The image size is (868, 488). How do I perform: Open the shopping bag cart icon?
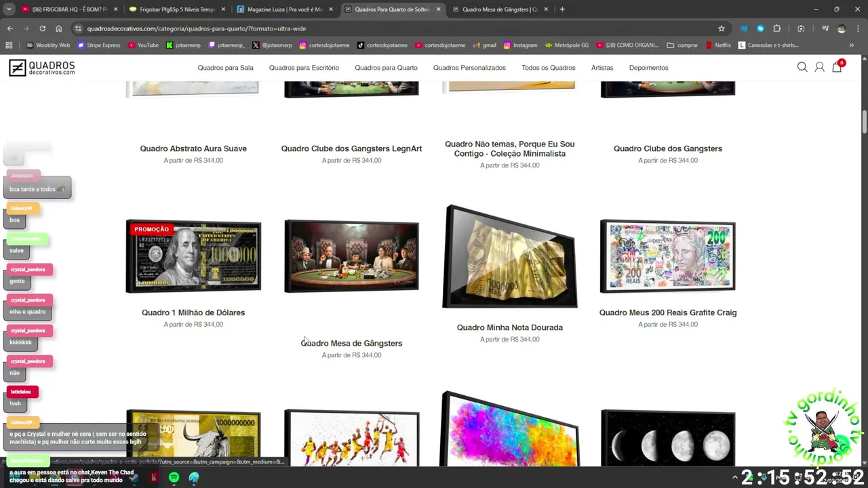[x=837, y=66]
